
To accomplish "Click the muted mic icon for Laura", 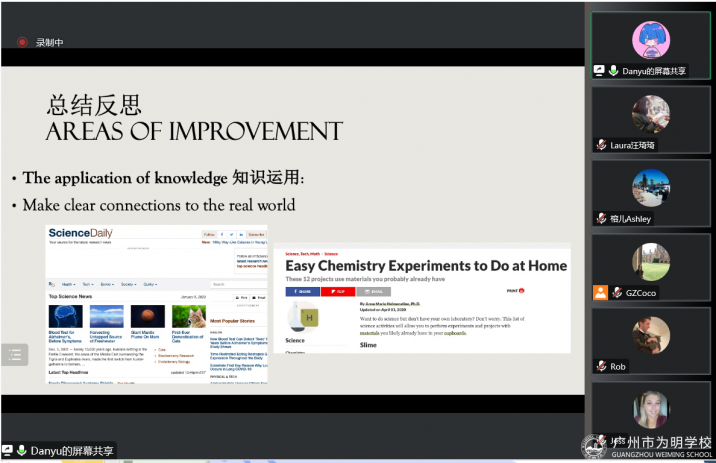I will 601,145.
